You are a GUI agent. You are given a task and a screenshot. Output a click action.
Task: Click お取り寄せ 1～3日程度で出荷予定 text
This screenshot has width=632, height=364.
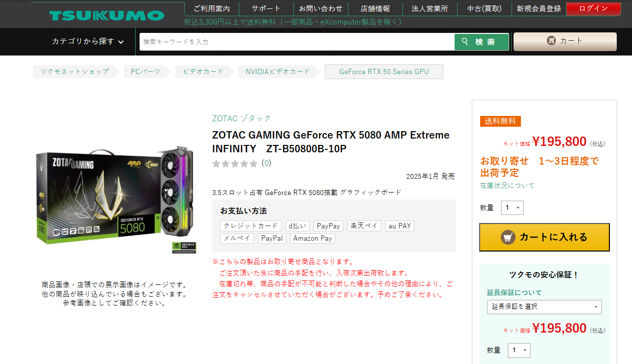coord(540,167)
